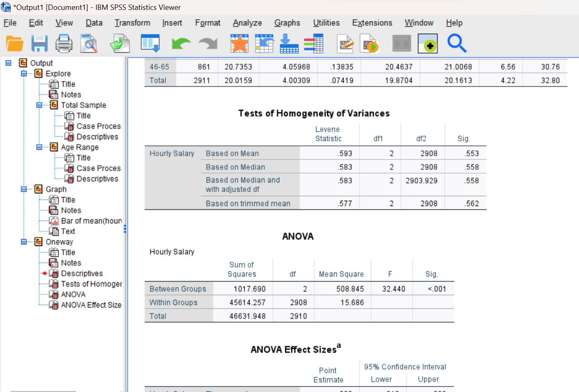Screen dimensions: 579x392
Task: Click the green Undo arrow
Action: point(181,43)
